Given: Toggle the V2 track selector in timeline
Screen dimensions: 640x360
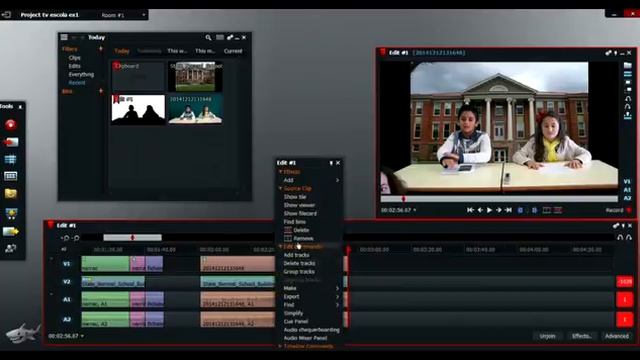Looking at the screenshot, I should tap(67, 282).
